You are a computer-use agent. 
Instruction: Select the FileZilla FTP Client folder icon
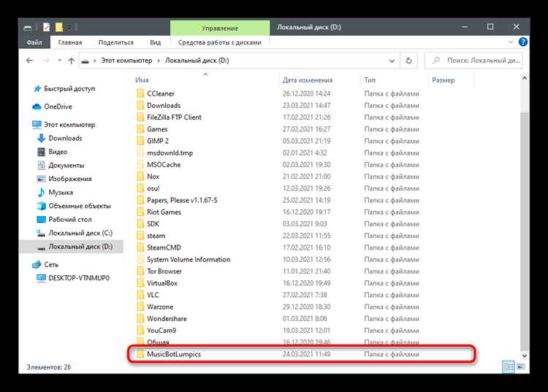140,117
